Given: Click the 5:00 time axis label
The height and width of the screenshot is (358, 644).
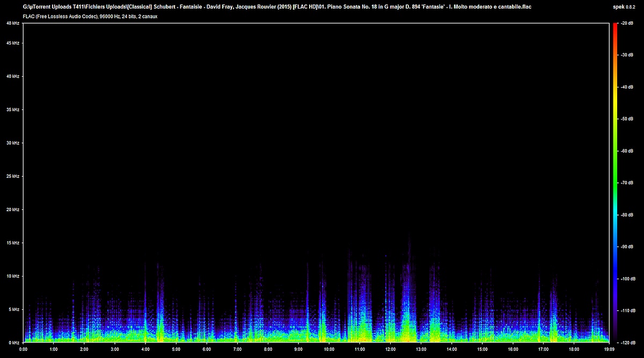Looking at the screenshot, I should [x=176, y=349].
